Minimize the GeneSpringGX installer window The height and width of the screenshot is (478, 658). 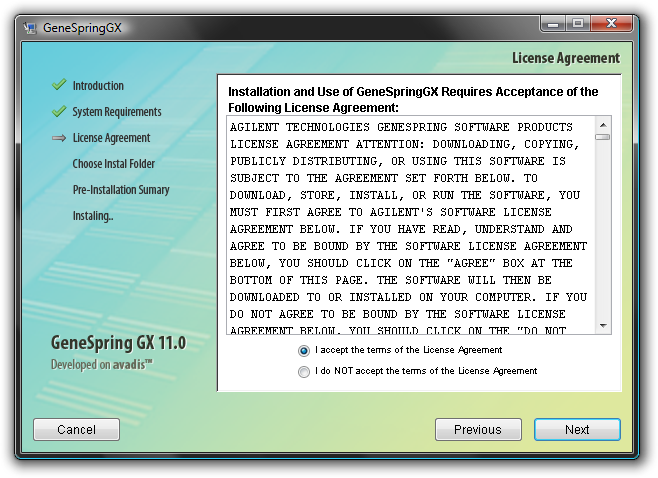point(553,24)
